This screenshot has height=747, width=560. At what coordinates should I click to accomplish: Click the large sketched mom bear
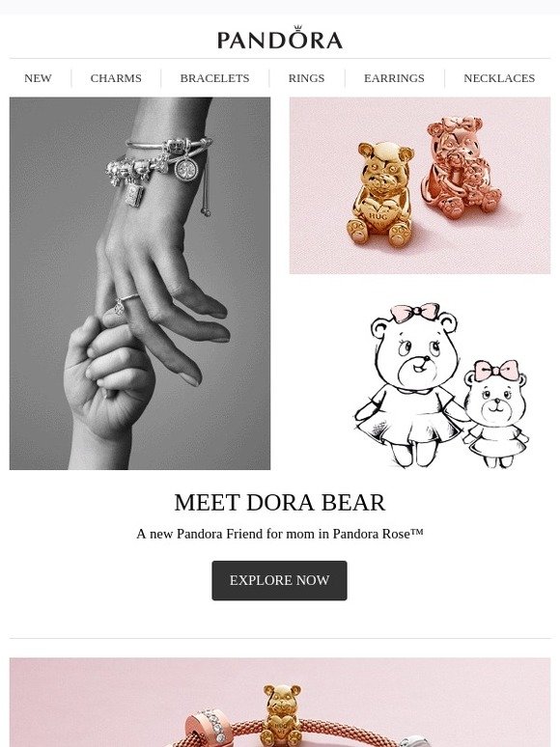[x=410, y=385]
